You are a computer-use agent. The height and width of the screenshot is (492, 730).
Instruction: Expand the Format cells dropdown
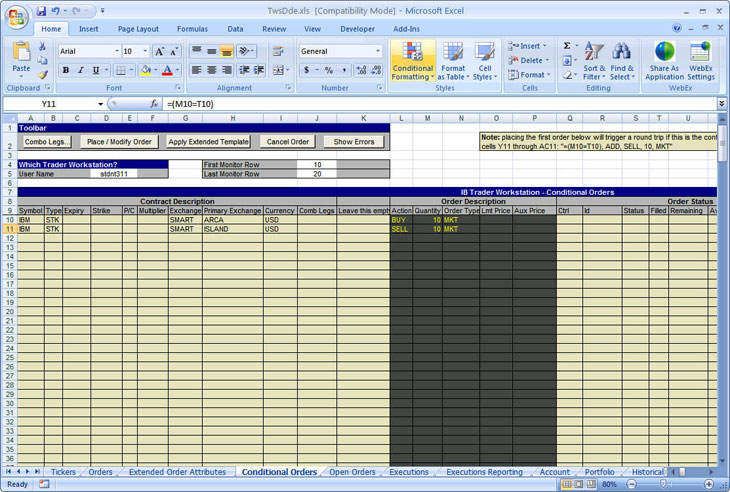click(x=549, y=74)
